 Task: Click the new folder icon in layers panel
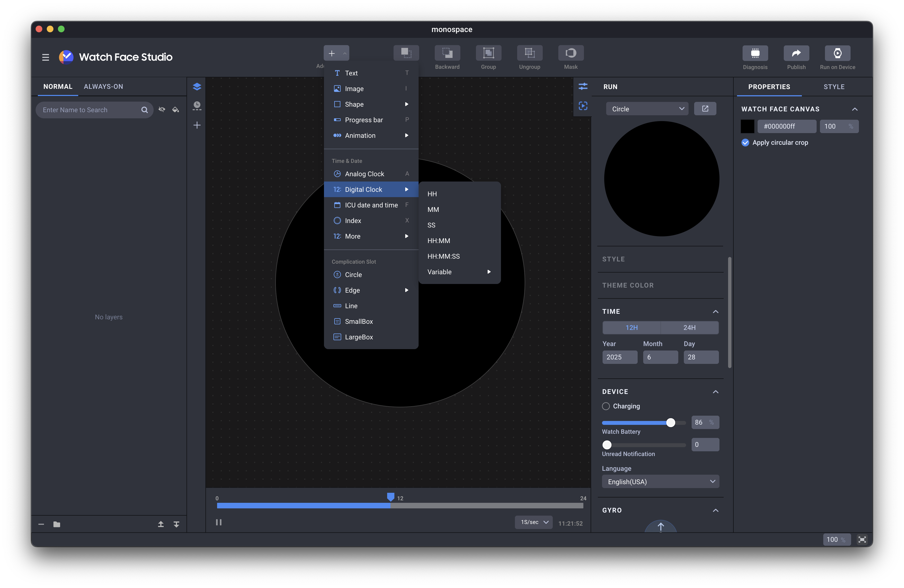(56, 524)
